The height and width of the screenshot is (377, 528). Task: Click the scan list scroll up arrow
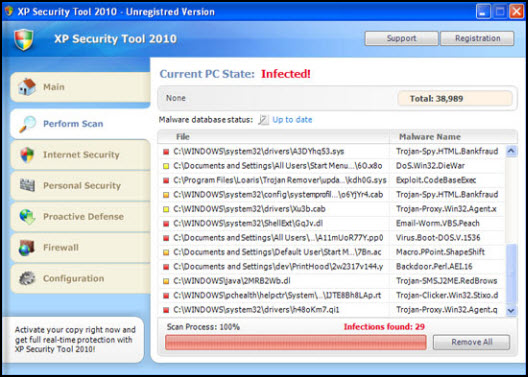pyautogui.click(x=511, y=151)
